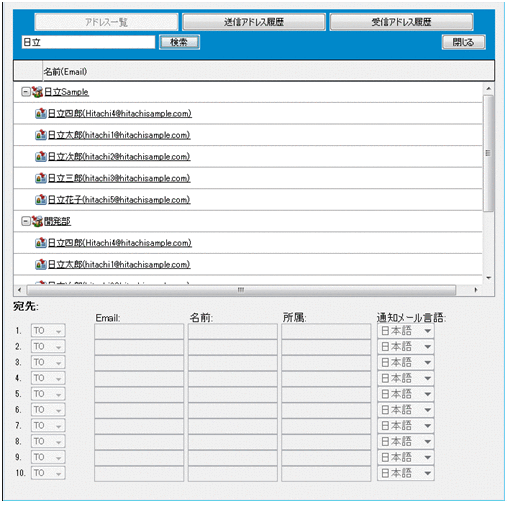Click the group icon beside 開発部
The width and height of the screenshot is (509, 505).
tap(37, 221)
